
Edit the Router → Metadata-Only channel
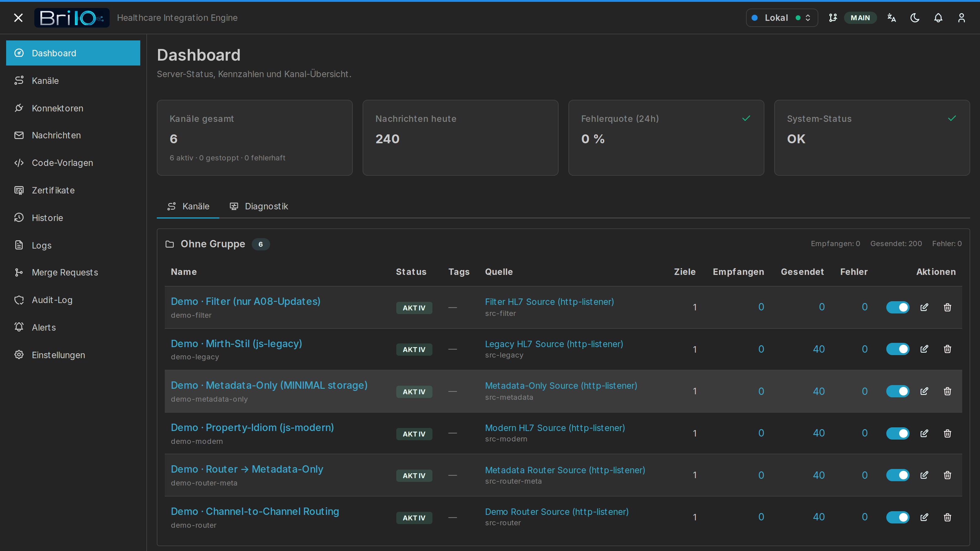[x=924, y=475]
